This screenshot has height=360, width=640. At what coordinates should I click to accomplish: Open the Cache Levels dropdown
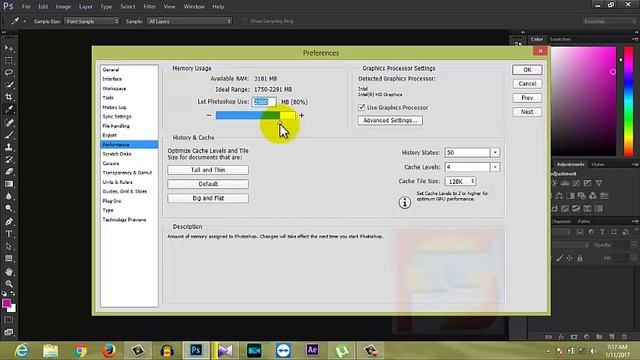pyautogui.click(x=495, y=167)
